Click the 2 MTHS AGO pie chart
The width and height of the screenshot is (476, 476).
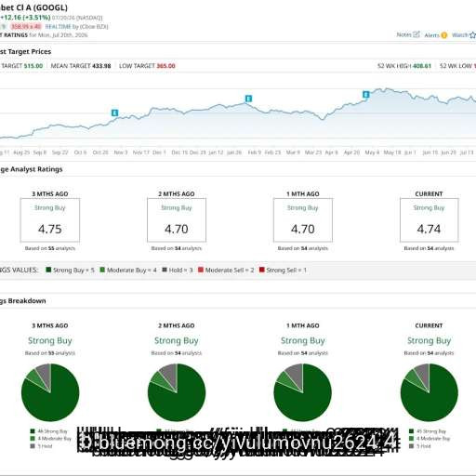[177, 392]
